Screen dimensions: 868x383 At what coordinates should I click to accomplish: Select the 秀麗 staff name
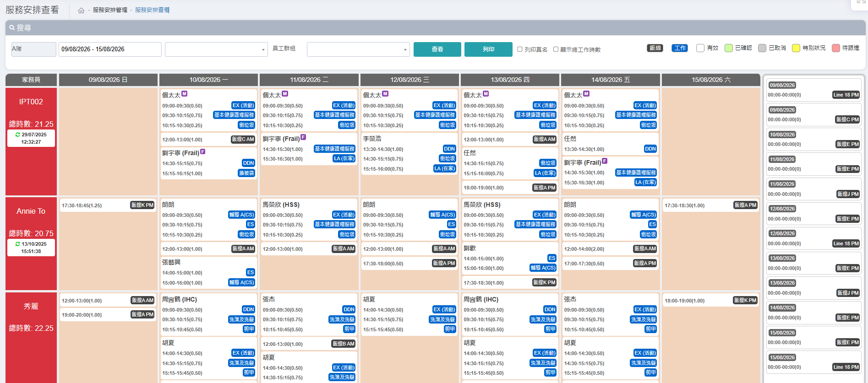[x=31, y=306]
